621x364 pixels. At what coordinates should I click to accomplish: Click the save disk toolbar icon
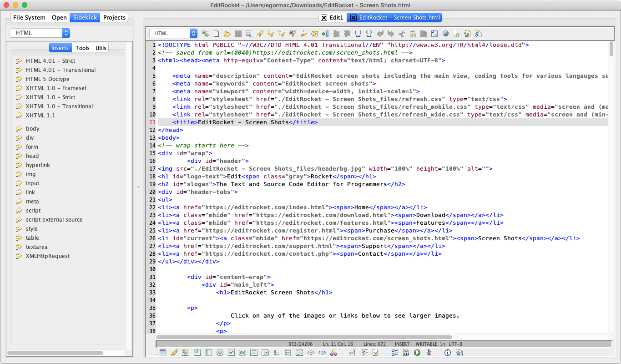pyautogui.click(x=238, y=34)
